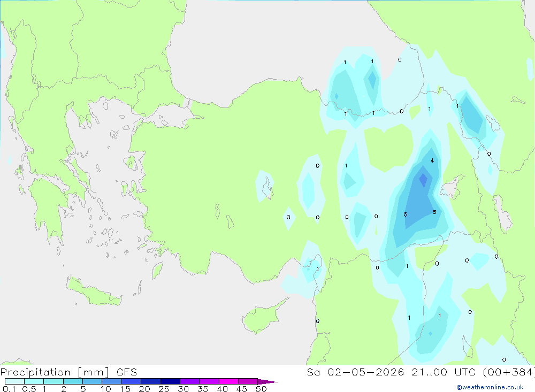This screenshot has width=535, height=392.
Task: Click the over-50 mm arrow at legend end
Action: pyautogui.click(x=267, y=381)
